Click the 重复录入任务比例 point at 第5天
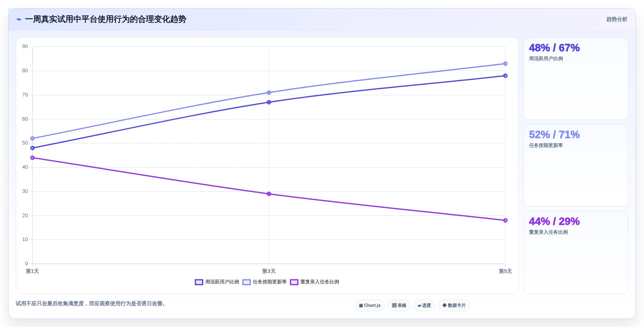The width and height of the screenshot is (644, 327). 505,220
